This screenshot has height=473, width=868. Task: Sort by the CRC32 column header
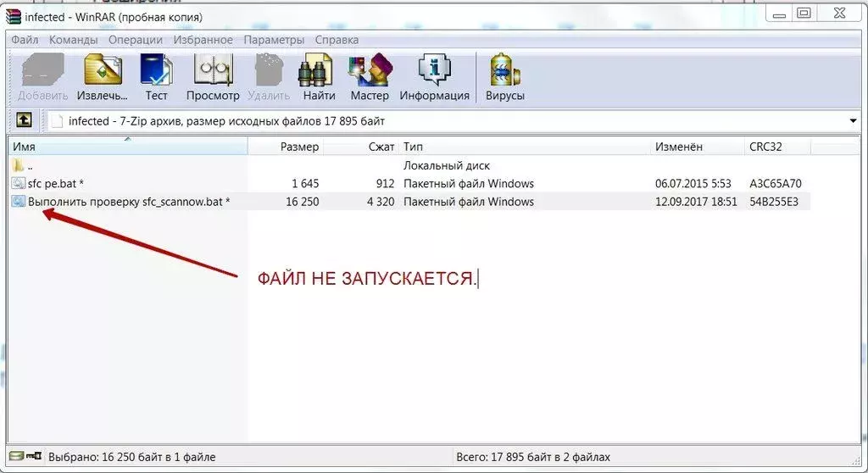778,147
